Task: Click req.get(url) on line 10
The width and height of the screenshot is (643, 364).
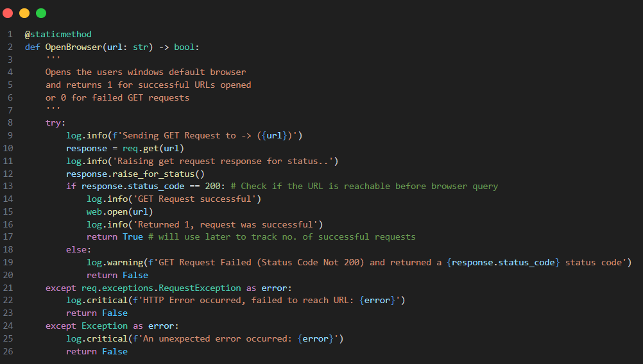Action: point(153,149)
